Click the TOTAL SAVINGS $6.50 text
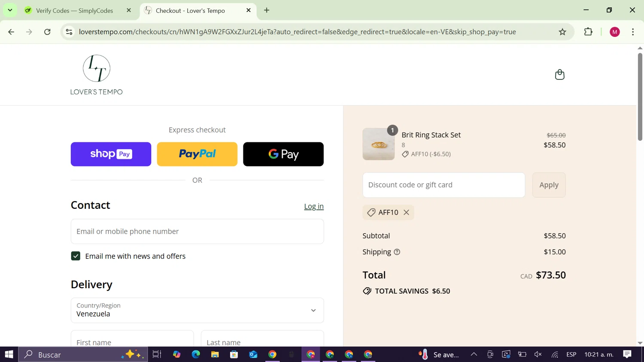 tap(412, 291)
